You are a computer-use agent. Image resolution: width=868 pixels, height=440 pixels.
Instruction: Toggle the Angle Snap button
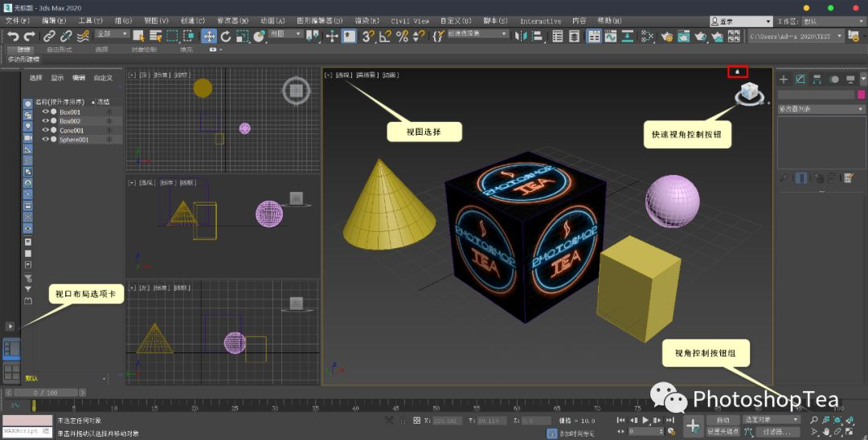click(385, 36)
